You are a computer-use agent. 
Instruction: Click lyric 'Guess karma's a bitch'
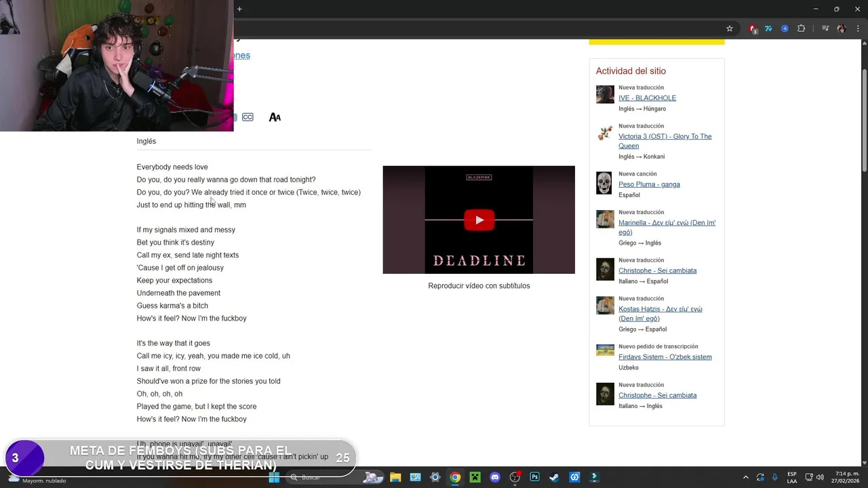pyautogui.click(x=172, y=306)
